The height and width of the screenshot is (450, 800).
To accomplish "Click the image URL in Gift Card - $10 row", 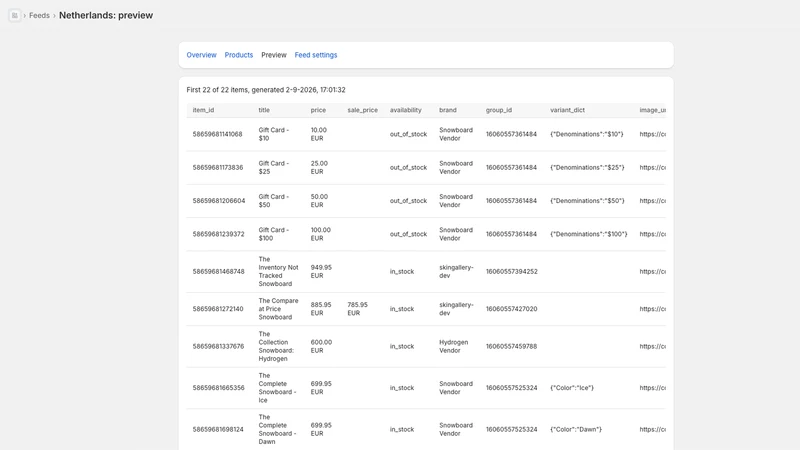I will coord(653,134).
